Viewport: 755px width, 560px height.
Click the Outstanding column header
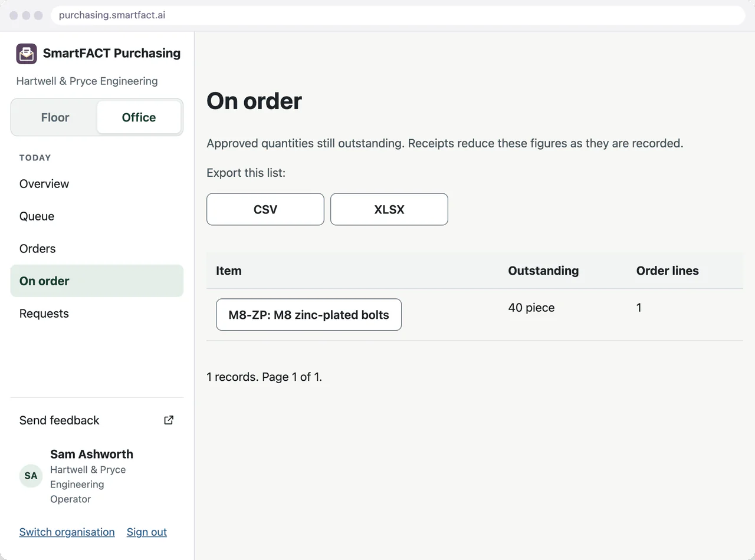(543, 271)
